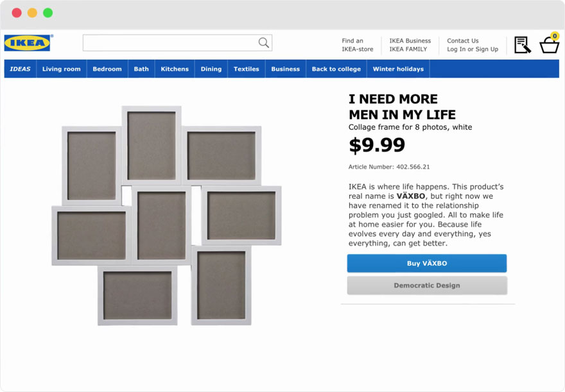Open Back to college section
The image size is (565, 392).
[336, 69]
